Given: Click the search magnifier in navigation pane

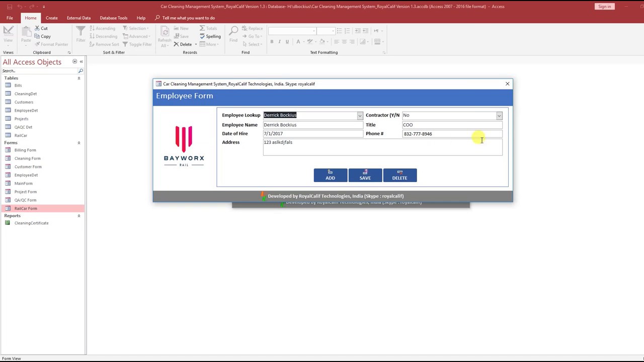Looking at the screenshot, I should (x=80, y=71).
